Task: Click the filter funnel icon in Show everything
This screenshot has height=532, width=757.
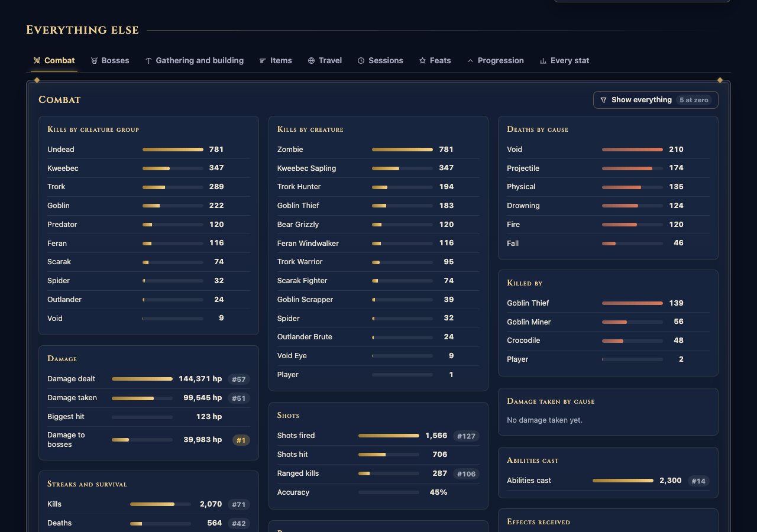Action: [x=603, y=100]
